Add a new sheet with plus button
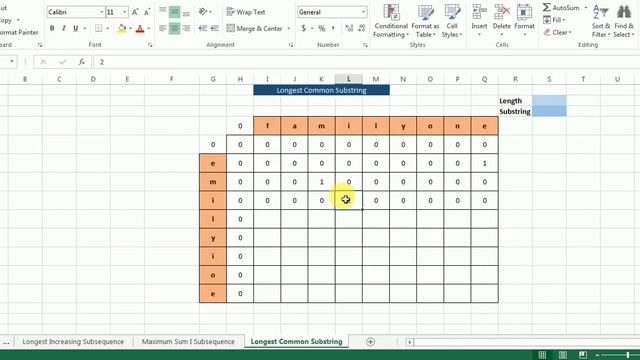This screenshot has height=360, width=640. [370, 342]
